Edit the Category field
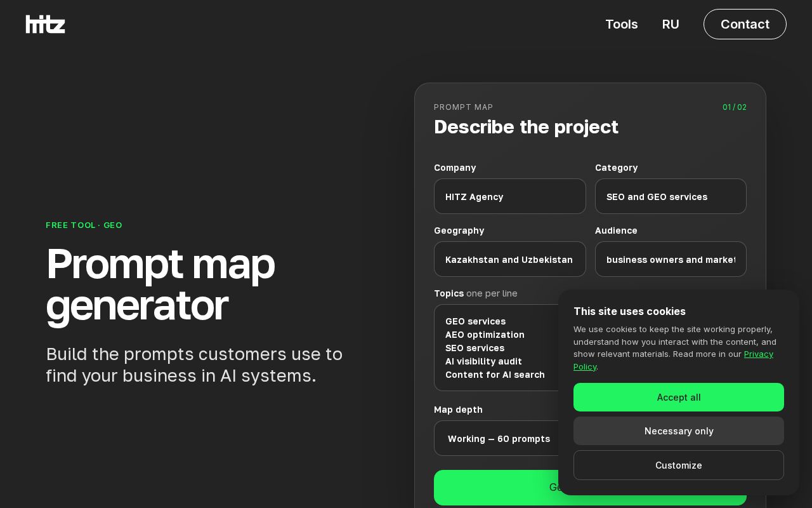 tap(671, 196)
